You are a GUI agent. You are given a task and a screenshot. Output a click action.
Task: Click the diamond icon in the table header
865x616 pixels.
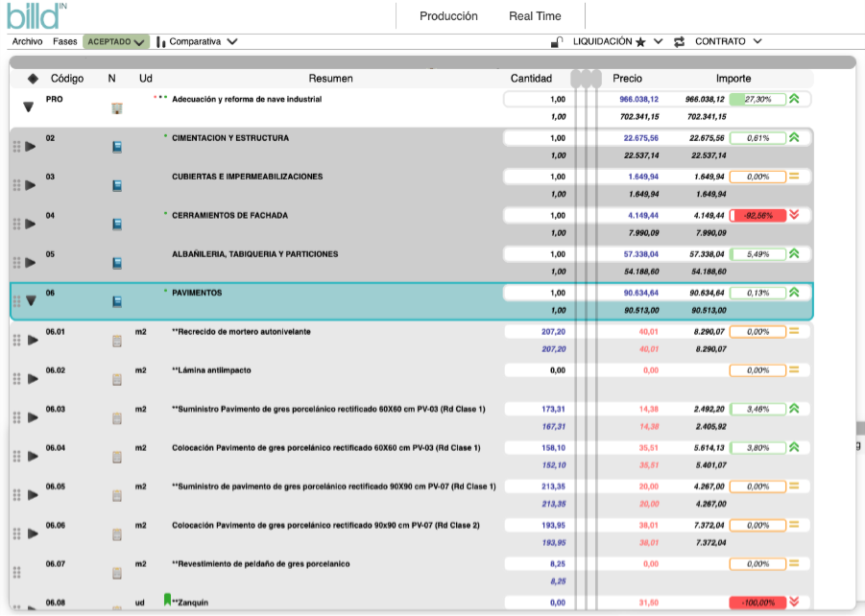(33, 79)
